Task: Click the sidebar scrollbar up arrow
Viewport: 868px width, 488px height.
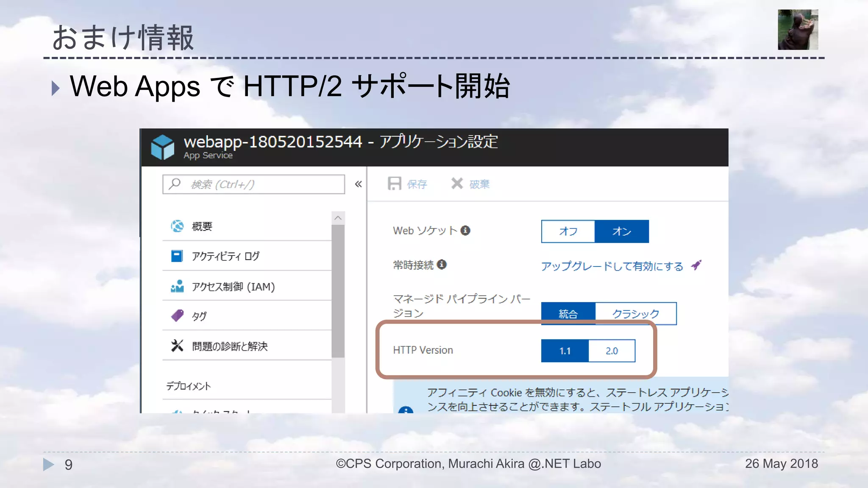Action: coord(338,218)
